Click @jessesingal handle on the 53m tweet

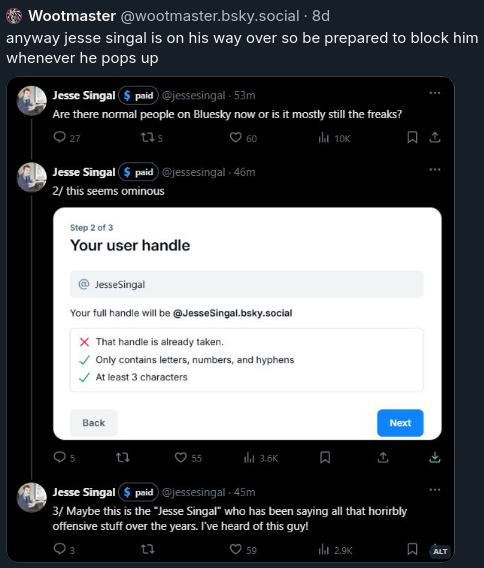[193, 95]
